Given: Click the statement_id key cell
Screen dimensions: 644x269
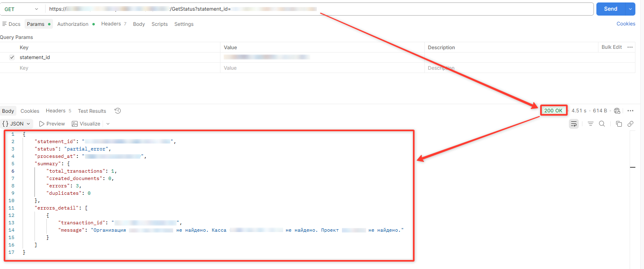Looking at the screenshot, I should [119, 57].
